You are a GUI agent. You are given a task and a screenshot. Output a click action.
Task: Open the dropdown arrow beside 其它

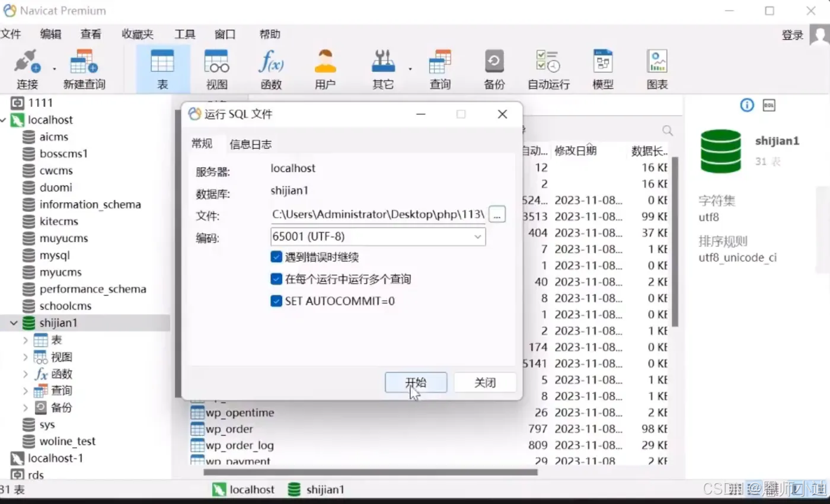[410, 69]
